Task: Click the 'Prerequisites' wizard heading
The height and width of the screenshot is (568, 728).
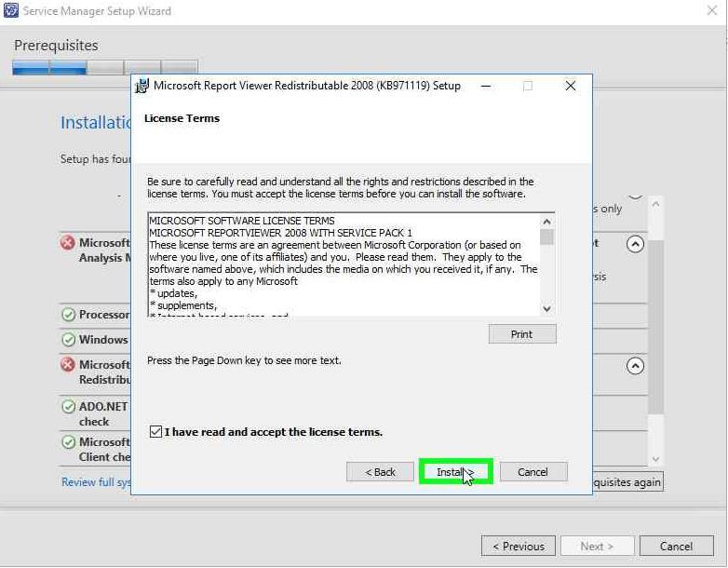Action: point(56,46)
